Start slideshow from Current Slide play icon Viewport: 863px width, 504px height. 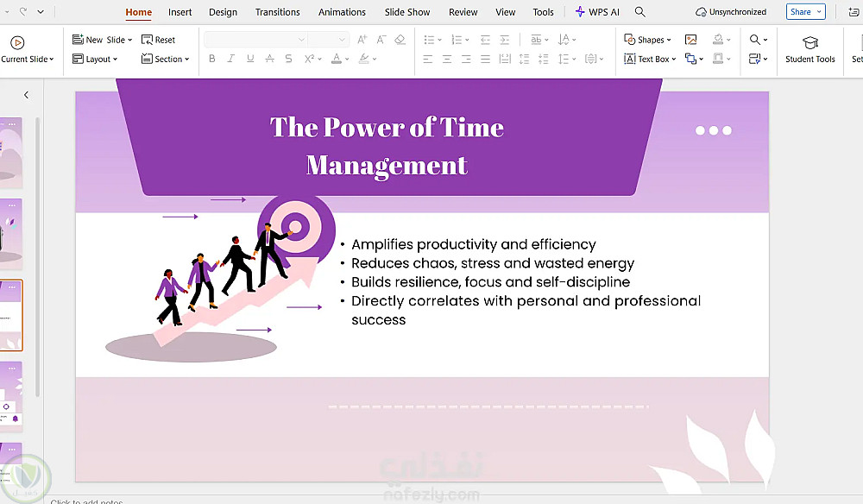pyautogui.click(x=17, y=42)
